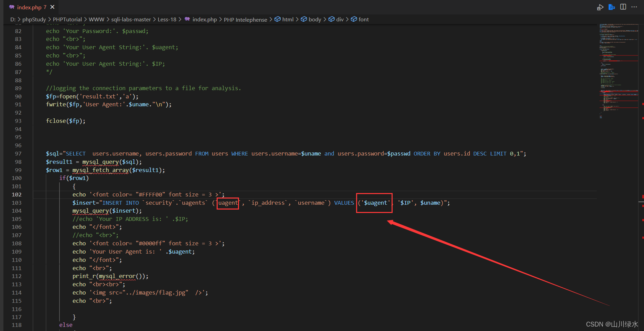Expand the sqli-labs-master breadcrumb segment
The width and height of the screenshot is (644, 331).
click(131, 20)
